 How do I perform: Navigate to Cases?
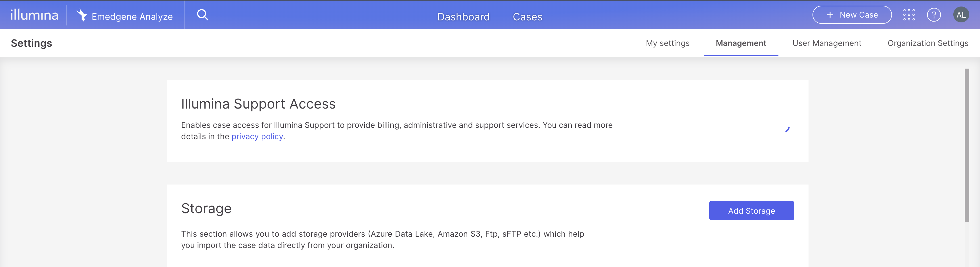[x=527, y=17]
